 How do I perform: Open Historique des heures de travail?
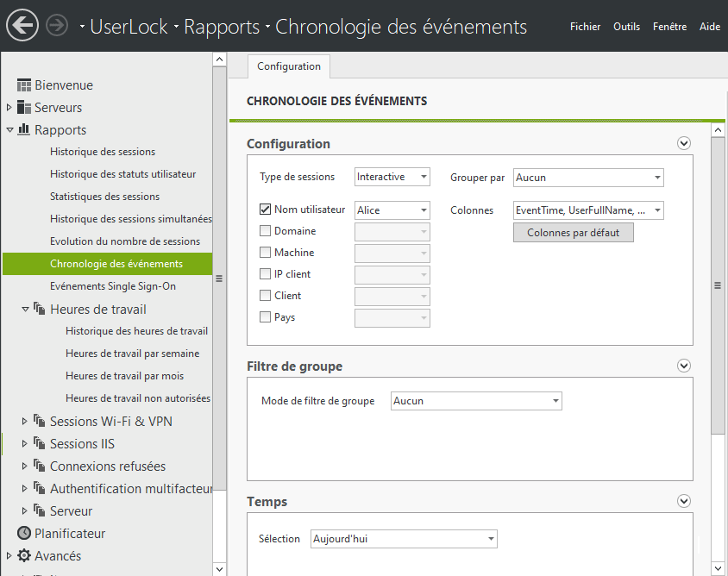pyautogui.click(x=136, y=331)
